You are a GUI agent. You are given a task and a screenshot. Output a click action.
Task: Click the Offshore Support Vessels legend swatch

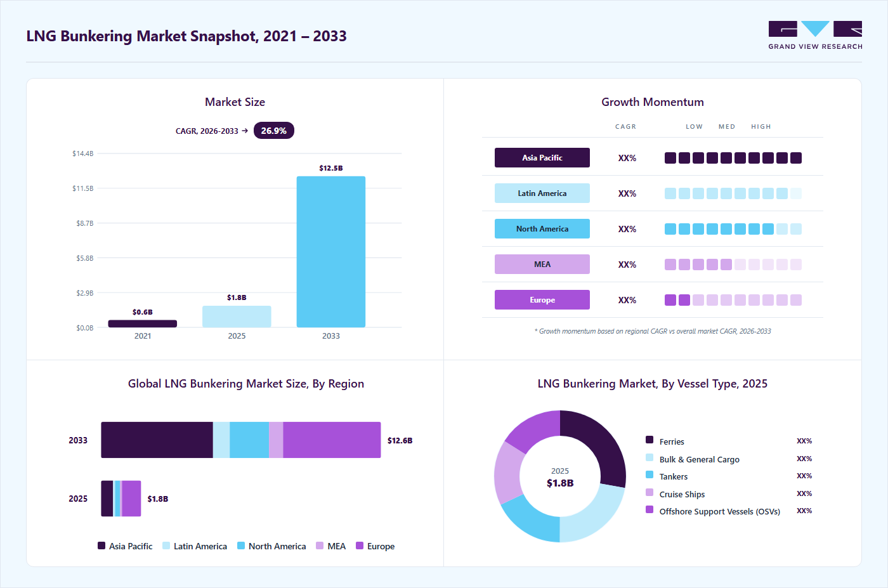(x=650, y=509)
